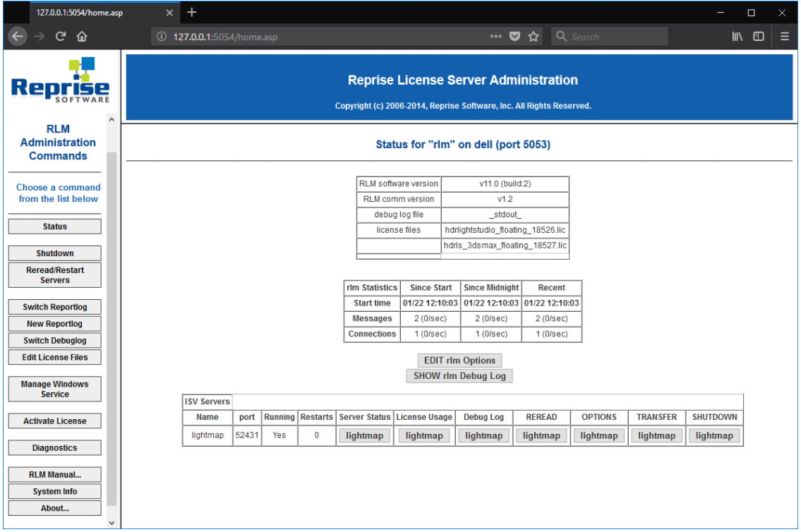
Task: Save page to Pocket icon
Action: (x=515, y=36)
